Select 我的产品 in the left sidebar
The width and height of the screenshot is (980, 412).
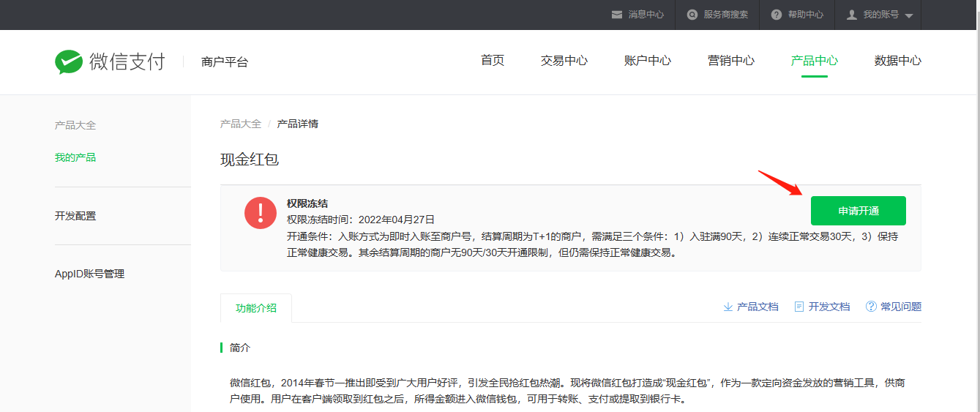click(x=75, y=157)
